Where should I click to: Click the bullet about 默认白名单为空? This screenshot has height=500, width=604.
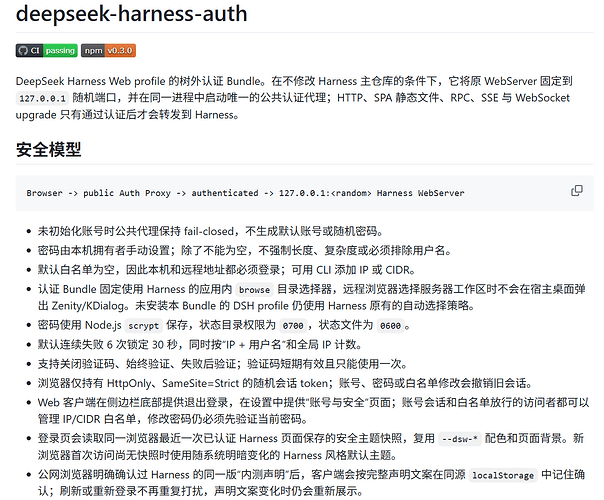click(x=226, y=270)
